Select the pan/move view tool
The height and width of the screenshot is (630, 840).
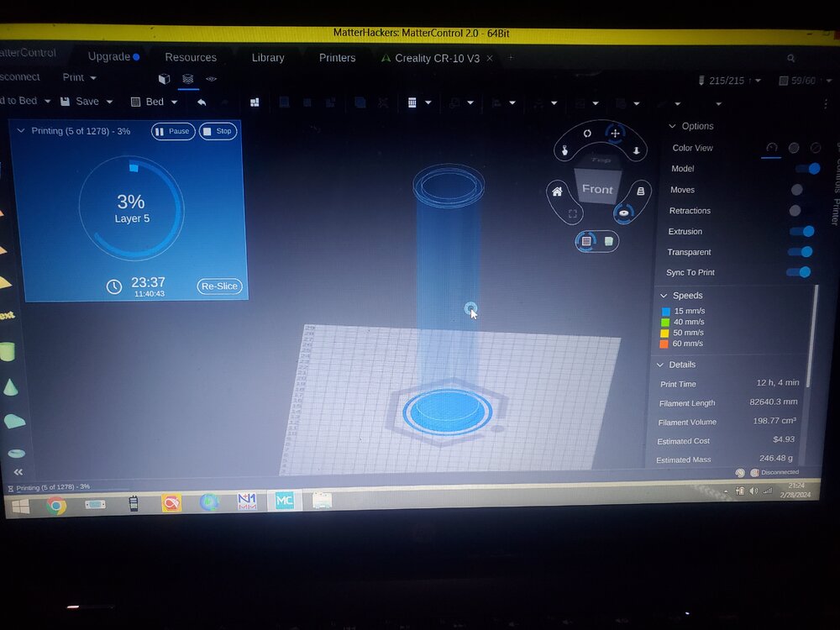click(615, 133)
